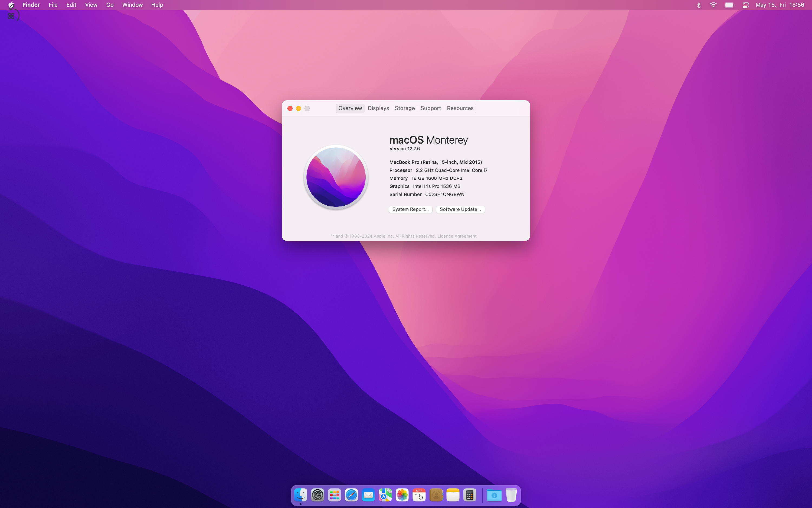
Task: Click the Software Update... button
Action: click(x=460, y=209)
